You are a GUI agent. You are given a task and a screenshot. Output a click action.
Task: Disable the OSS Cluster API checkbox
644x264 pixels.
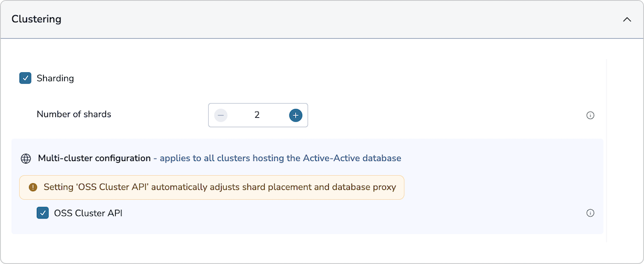(43, 213)
